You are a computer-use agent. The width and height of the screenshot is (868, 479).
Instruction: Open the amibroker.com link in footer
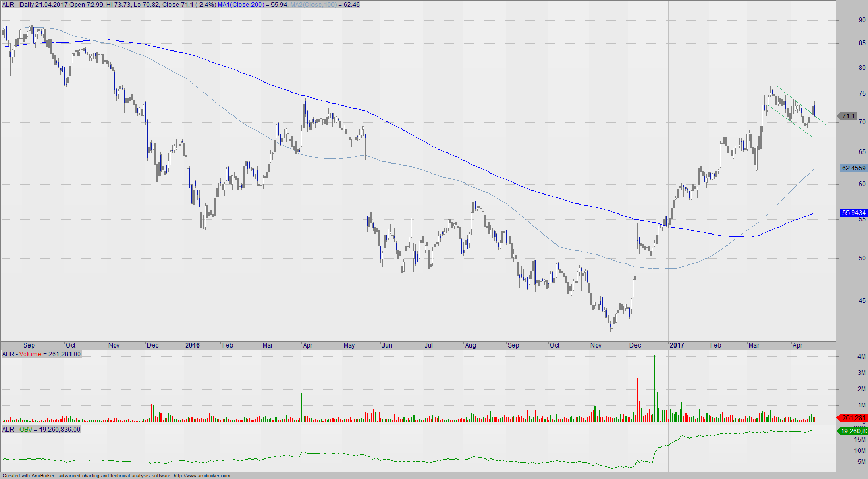coord(202,476)
